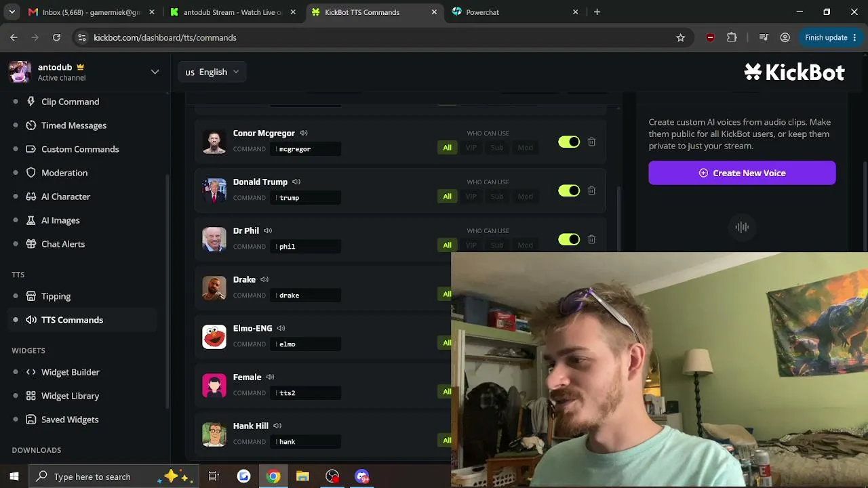
Task: Play Donald Trump voice preview speaker
Action: (x=296, y=182)
